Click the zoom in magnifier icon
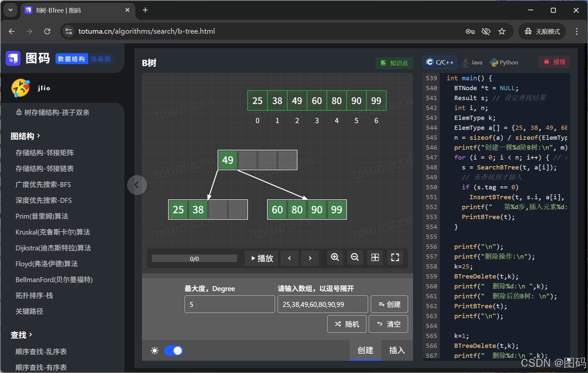Viewport: 588px width, 373px height. click(335, 257)
